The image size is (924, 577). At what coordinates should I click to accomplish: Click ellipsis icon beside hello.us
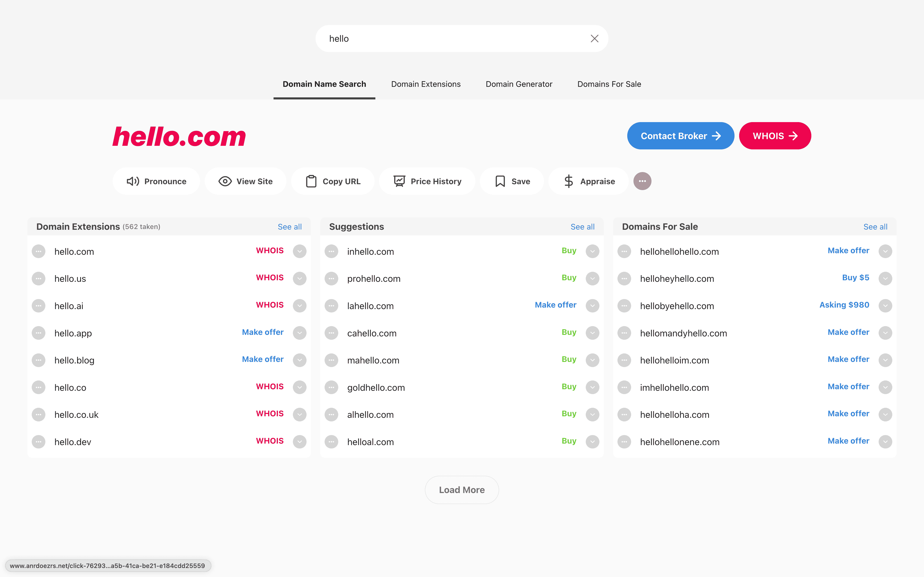click(x=39, y=278)
